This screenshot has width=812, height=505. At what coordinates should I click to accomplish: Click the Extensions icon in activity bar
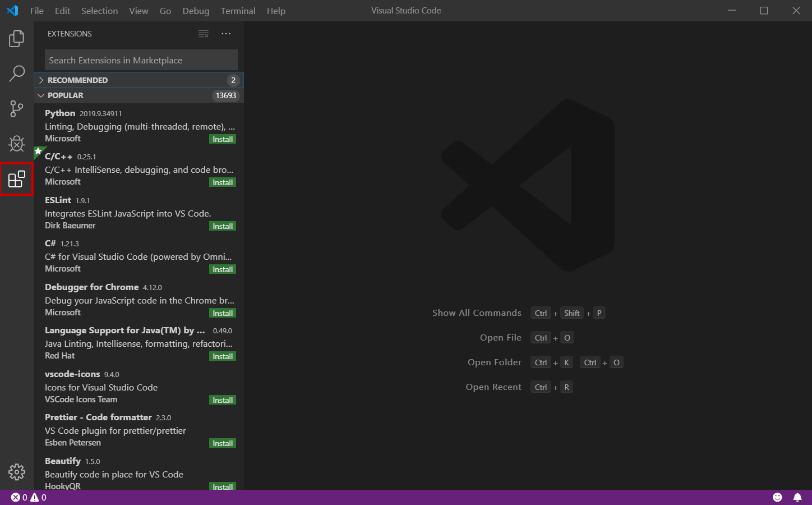tap(17, 180)
